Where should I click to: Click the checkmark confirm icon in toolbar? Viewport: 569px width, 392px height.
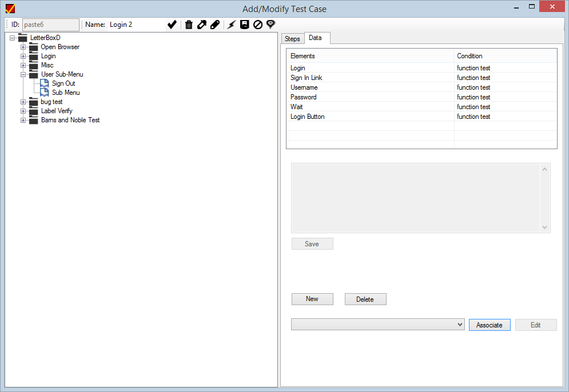click(172, 25)
